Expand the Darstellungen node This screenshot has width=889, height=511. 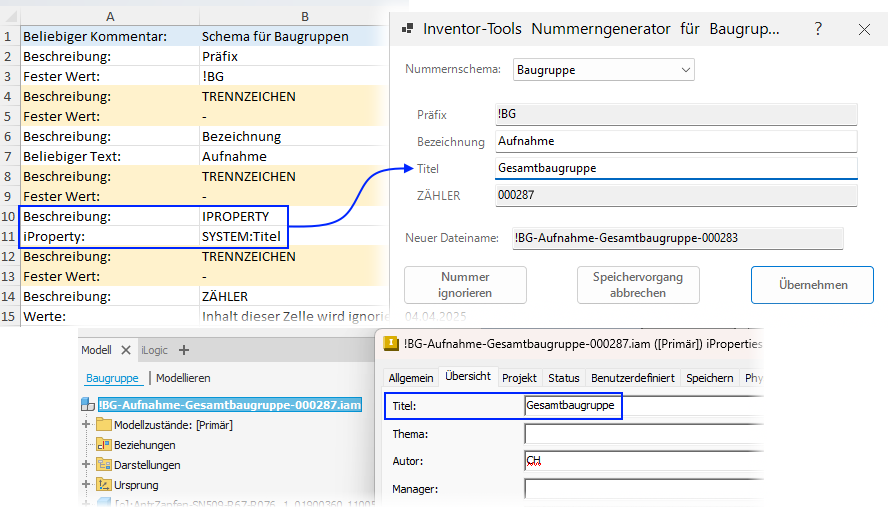[86, 464]
